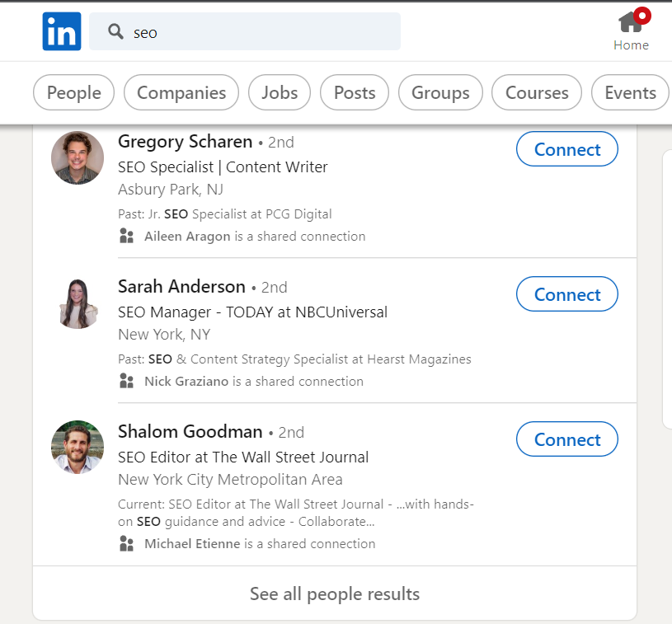Filter results by People

(x=73, y=92)
